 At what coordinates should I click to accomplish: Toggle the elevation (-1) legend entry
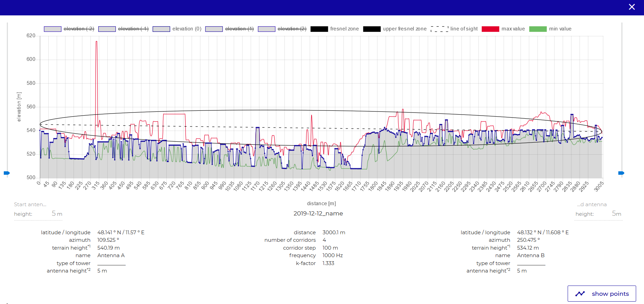(x=124, y=29)
